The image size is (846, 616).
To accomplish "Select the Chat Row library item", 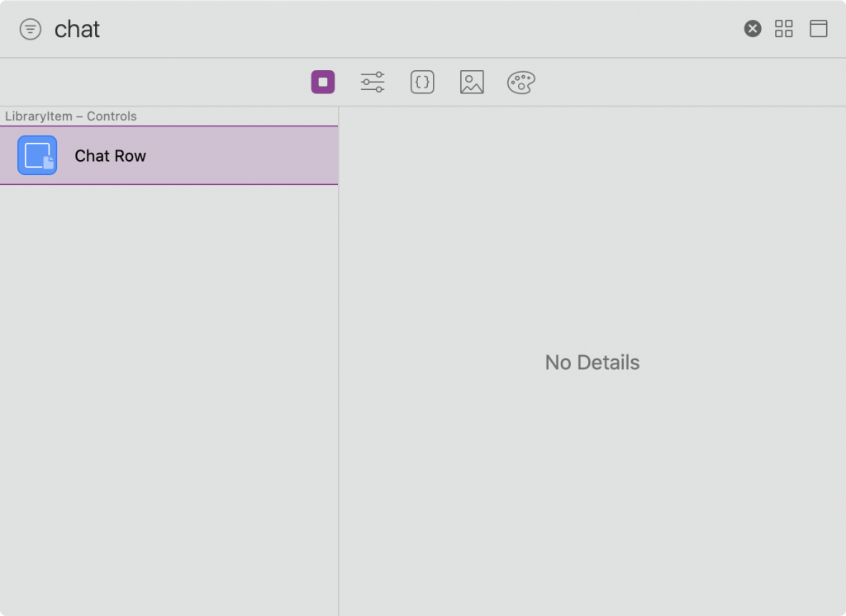I will (169, 155).
